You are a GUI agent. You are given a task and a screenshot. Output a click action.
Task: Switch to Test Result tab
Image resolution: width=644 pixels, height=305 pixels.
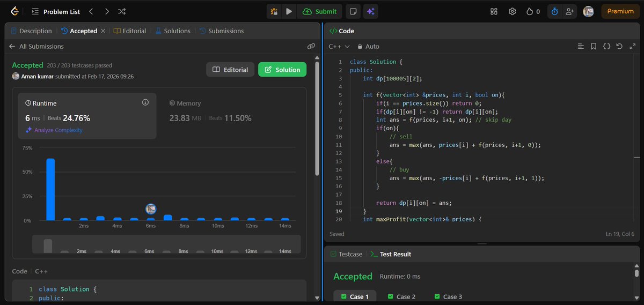(x=391, y=254)
